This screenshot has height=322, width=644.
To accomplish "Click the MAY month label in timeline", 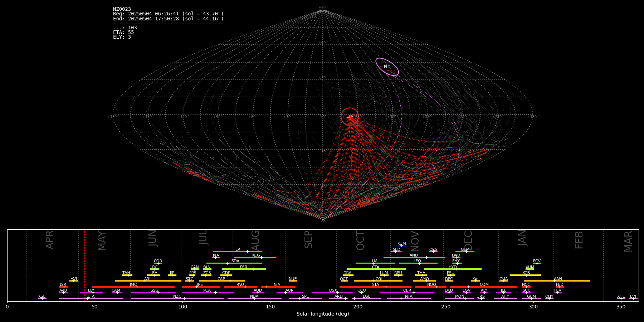I will click(x=102, y=241).
